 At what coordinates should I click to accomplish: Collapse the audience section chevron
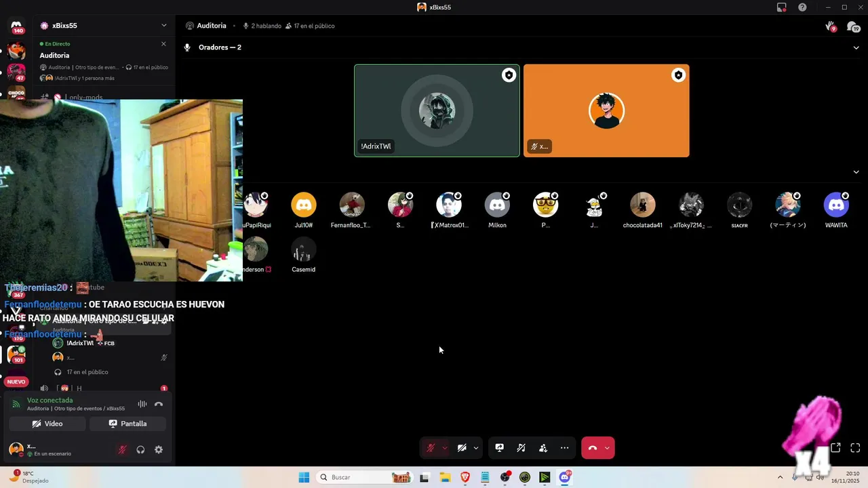tap(856, 172)
